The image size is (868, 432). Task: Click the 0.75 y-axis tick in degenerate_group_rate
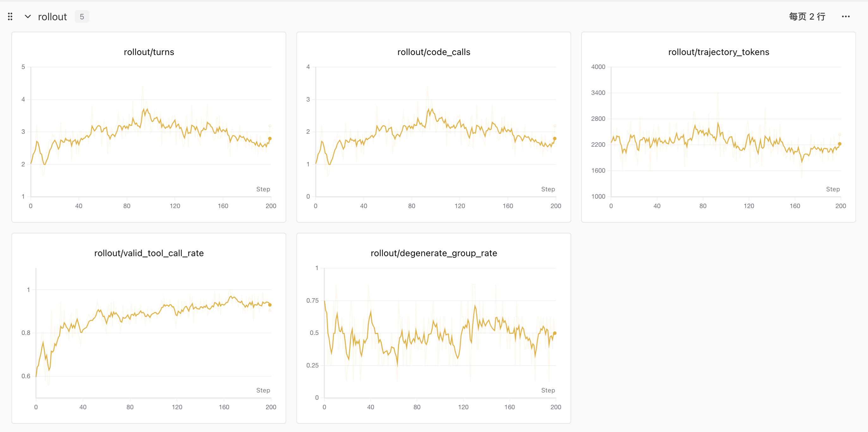pyautogui.click(x=312, y=300)
